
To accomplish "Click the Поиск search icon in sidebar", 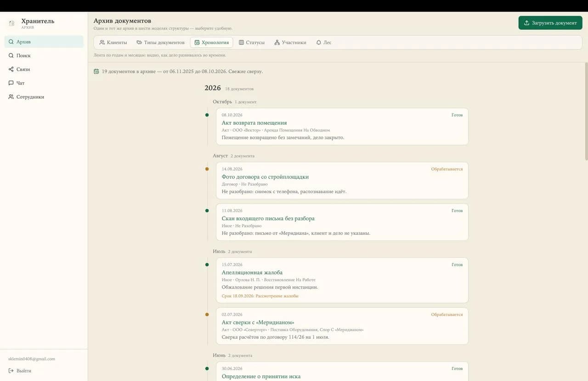I will click(x=11, y=56).
